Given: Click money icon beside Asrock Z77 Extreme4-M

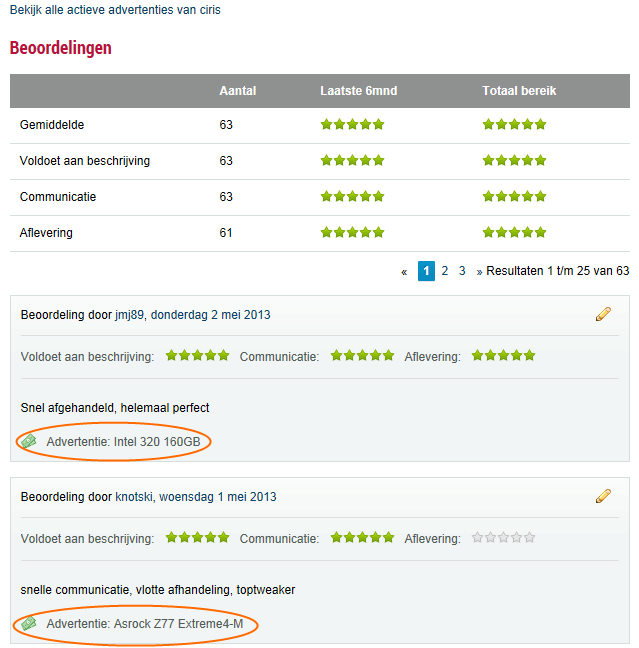Looking at the screenshot, I should coord(29,623).
